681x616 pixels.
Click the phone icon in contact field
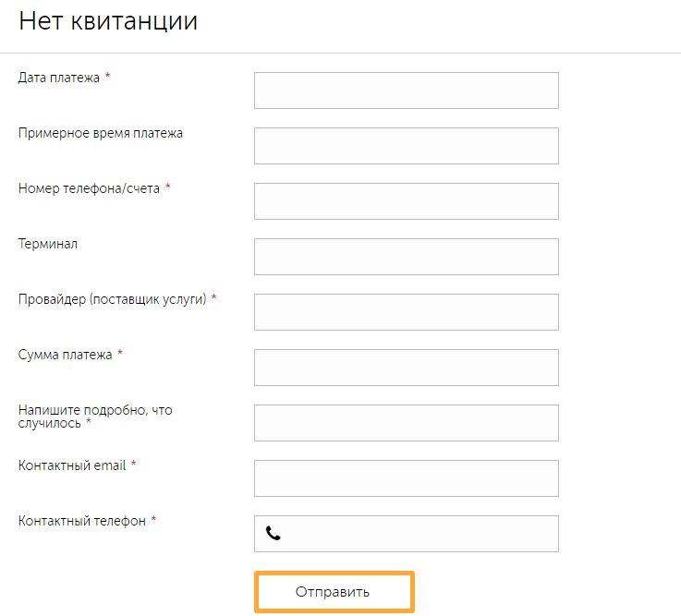tap(273, 533)
